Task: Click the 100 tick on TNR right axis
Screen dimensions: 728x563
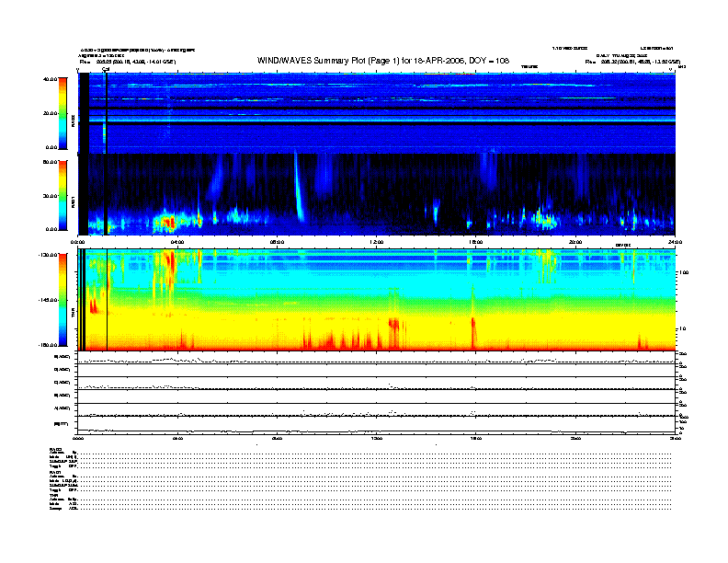Action: tap(684, 272)
